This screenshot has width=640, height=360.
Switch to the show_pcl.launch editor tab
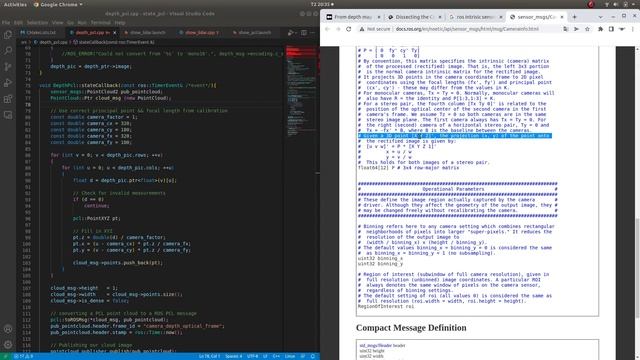255,33
